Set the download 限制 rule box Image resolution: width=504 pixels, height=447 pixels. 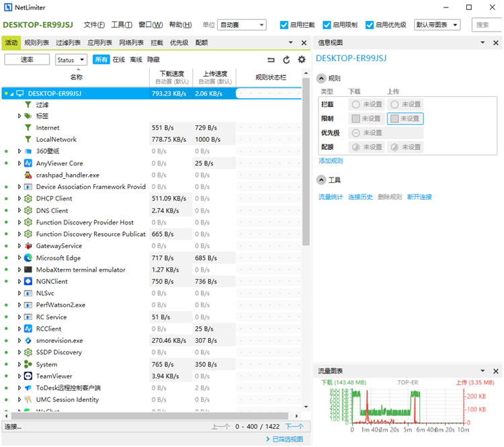pos(367,118)
